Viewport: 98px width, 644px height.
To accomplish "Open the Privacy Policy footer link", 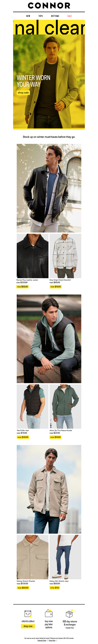I will pos(52,640).
